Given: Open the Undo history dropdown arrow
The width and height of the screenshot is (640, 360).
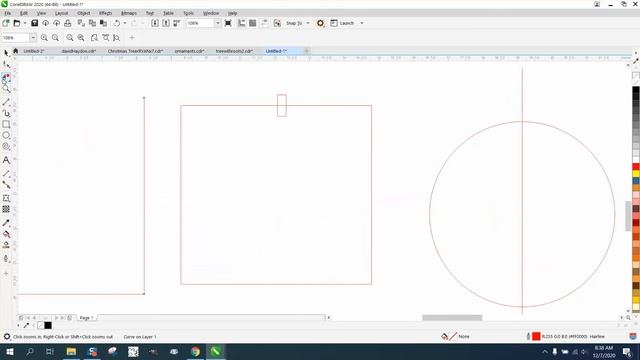Looking at the screenshot, I should point(125,23).
